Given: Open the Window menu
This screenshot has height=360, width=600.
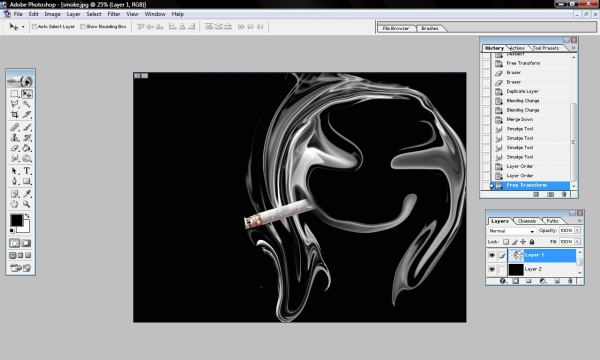Looking at the screenshot, I should pyautogui.click(x=155, y=14).
